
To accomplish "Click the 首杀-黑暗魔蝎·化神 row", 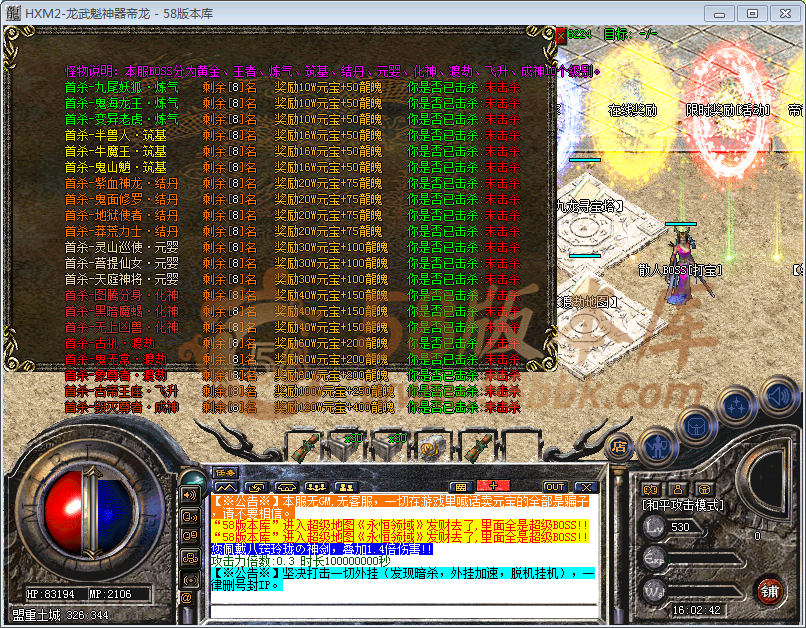I will (292, 311).
